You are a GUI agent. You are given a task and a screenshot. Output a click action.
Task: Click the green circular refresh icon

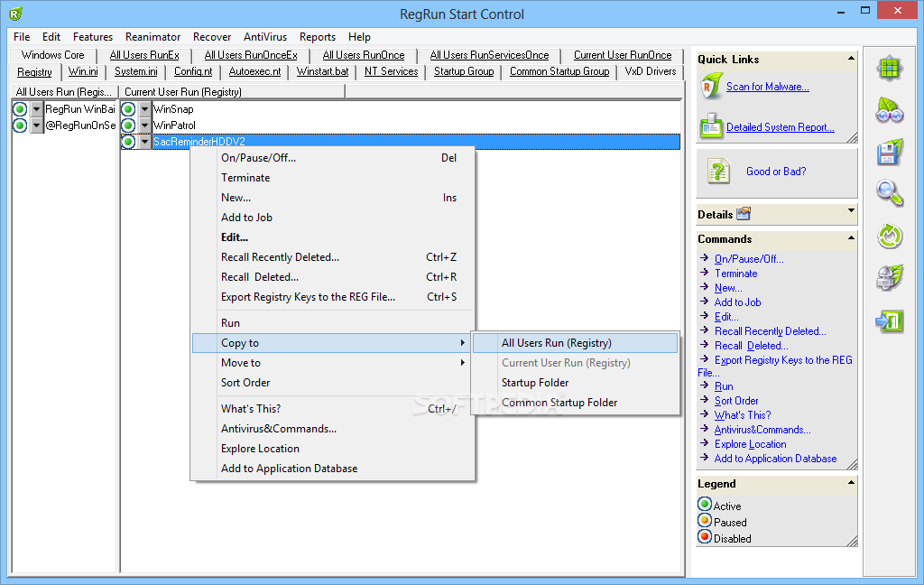(x=889, y=237)
